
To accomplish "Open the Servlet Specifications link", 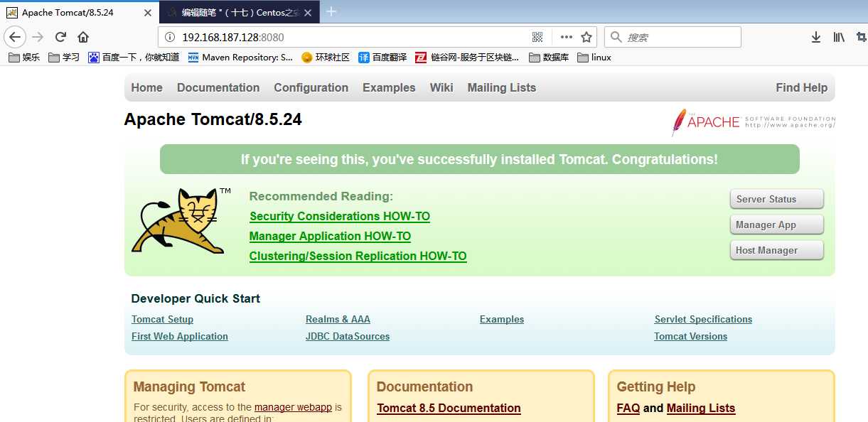I will point(703,319).
